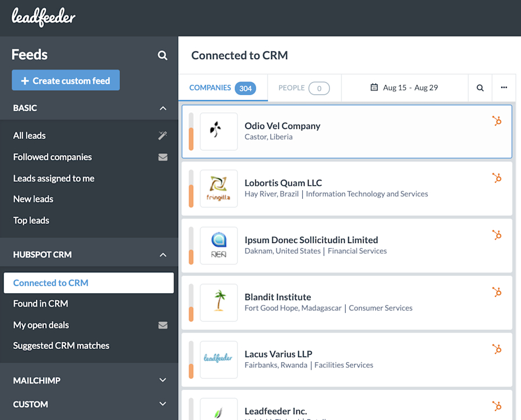Expand the CUSTOM section
The image size is (521, 420).
[x=163, y=404]
